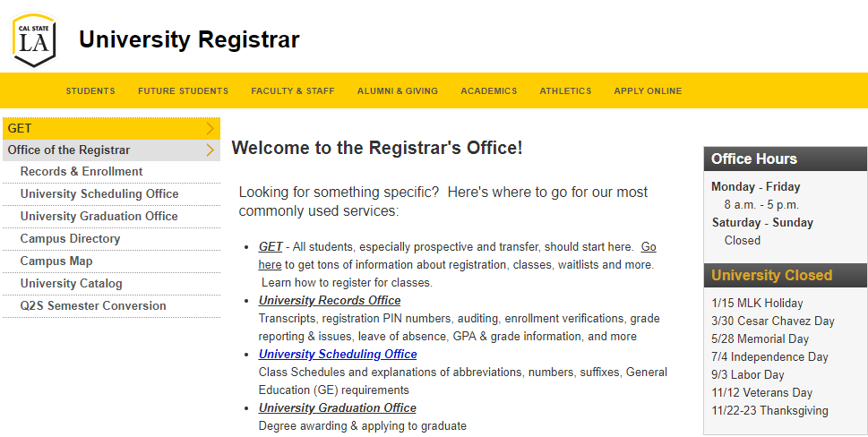868x437 pixels.
Task: Select Q2S Semester Conversion sidebar link
Action: [93, 306]
